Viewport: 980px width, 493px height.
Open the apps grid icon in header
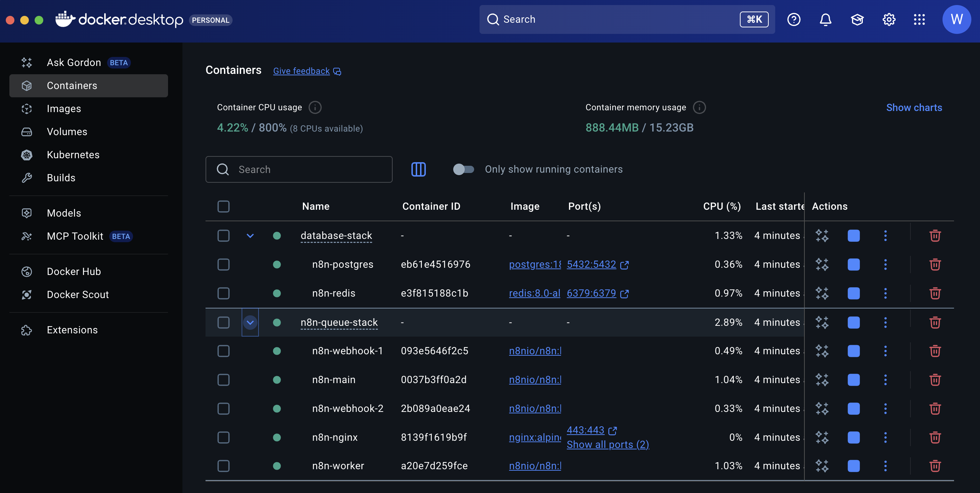click(x=919, y=19)
